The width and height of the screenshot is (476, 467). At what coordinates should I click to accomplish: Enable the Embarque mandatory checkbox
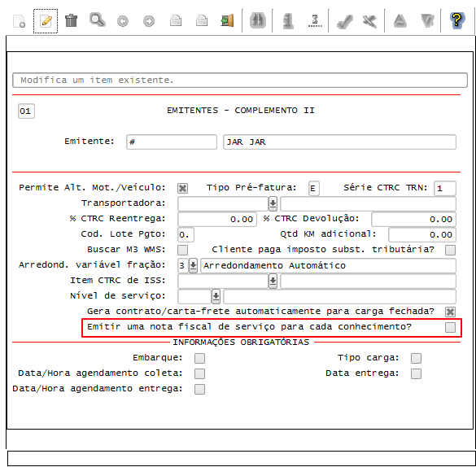pos(199,358)
